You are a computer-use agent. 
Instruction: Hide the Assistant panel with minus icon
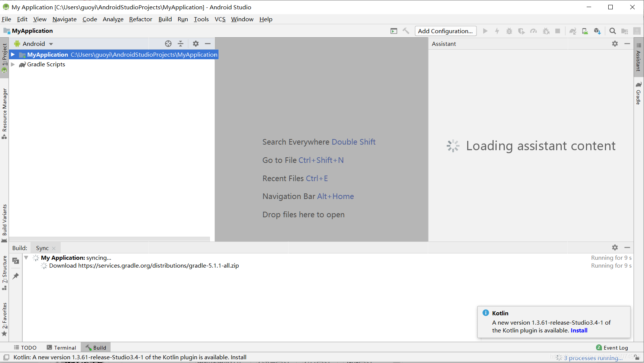(627, 44)
